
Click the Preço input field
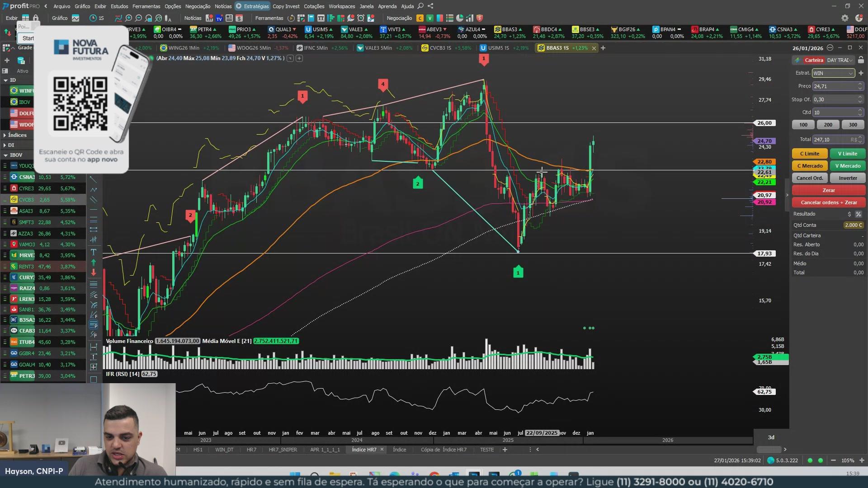(x=834, y=86)
